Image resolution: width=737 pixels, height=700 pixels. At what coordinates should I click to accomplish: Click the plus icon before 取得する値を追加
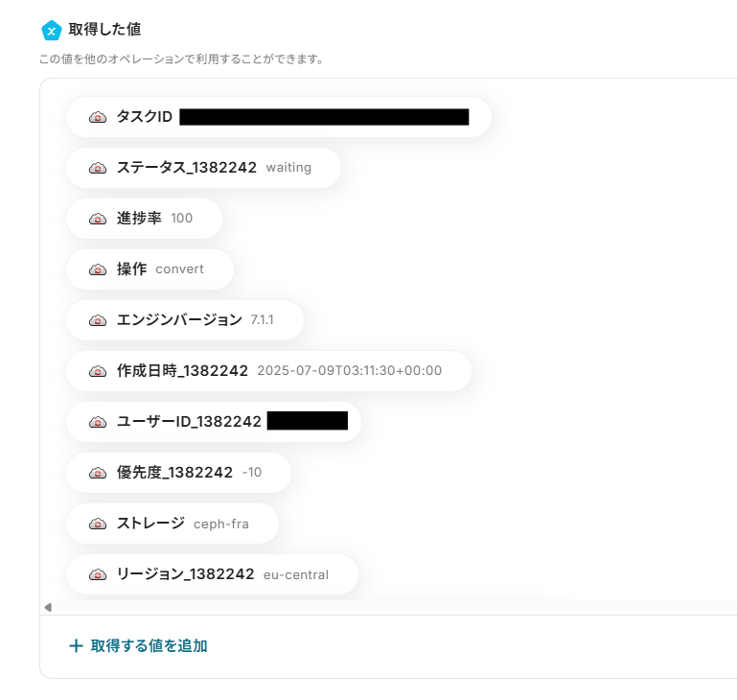(76, 645)
